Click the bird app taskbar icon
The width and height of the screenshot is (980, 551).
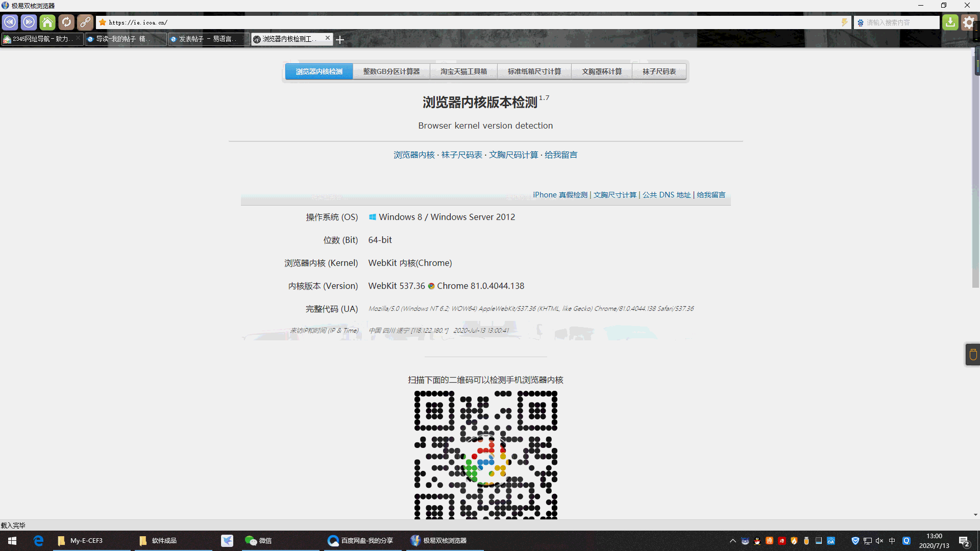[227, 540]
